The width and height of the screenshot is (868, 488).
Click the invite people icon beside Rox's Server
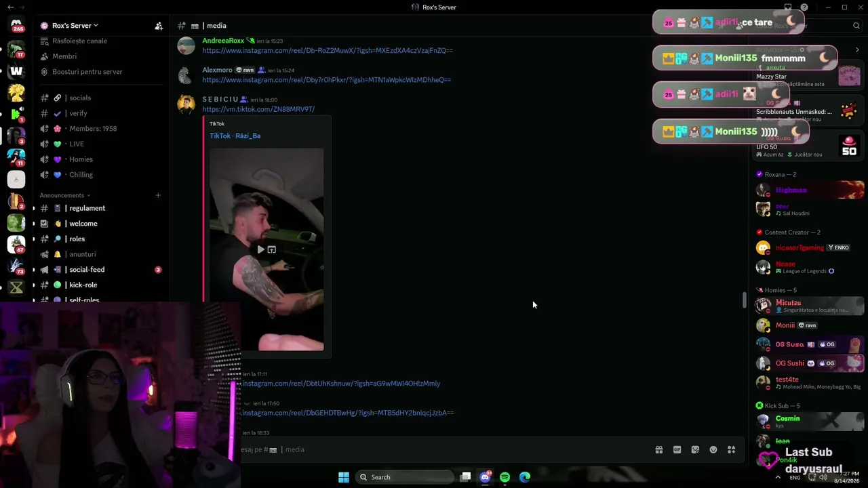159,26
